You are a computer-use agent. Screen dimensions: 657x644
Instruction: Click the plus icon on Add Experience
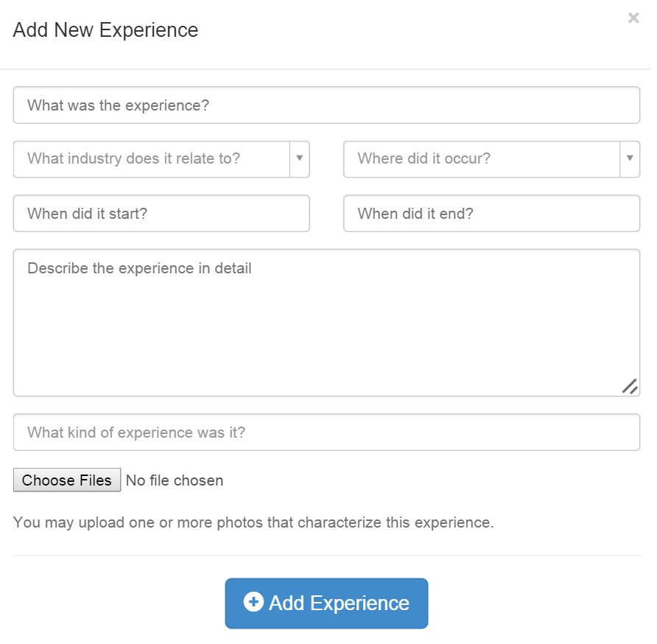253,602
